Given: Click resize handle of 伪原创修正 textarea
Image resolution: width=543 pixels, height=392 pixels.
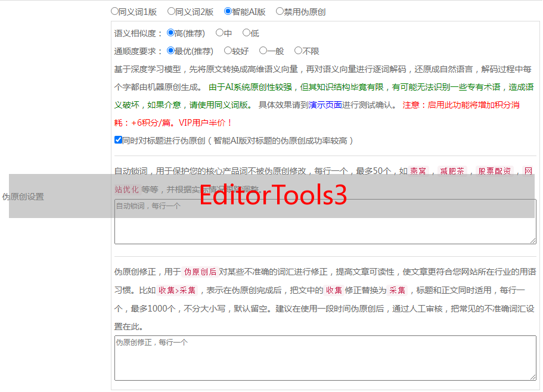Looking at the screenshot, I should 533,377.
